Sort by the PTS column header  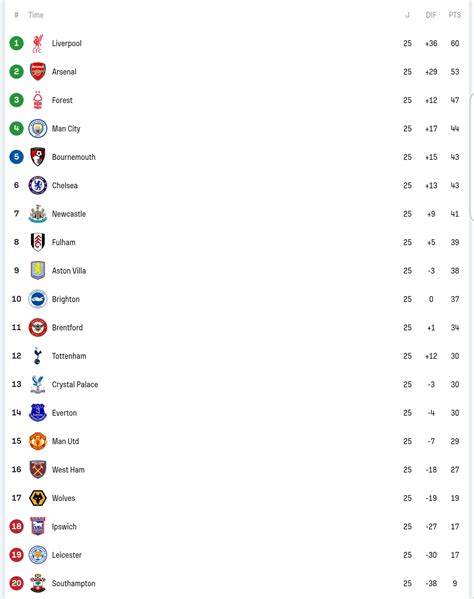pos(455,15)
